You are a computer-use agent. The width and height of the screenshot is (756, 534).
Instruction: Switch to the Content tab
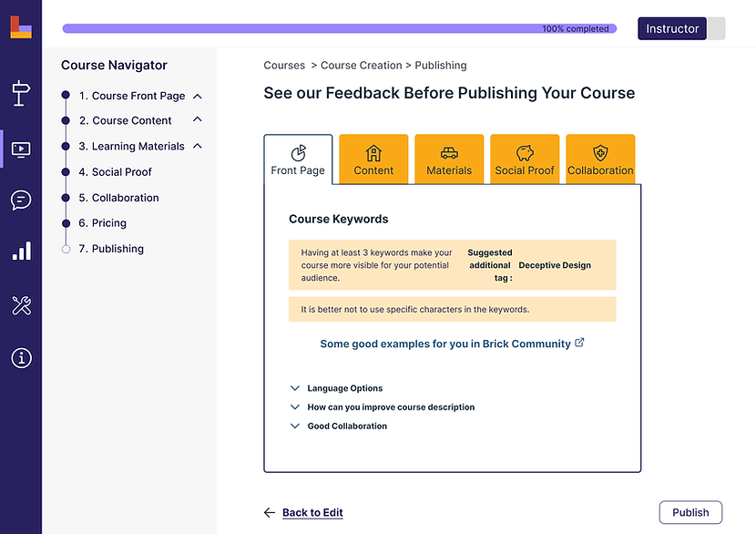pyautogui.click(x=373, y=159)
